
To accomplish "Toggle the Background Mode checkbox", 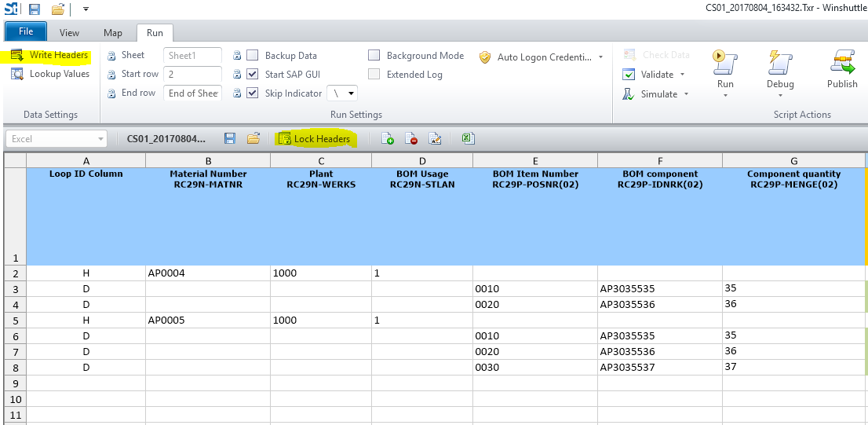I will tap(374, 56).
